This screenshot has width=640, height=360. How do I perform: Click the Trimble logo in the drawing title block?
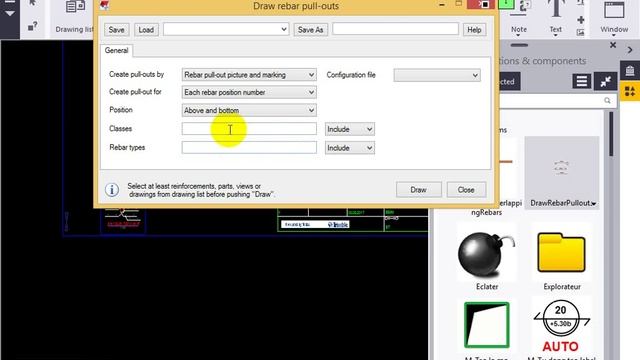point(338,224)
